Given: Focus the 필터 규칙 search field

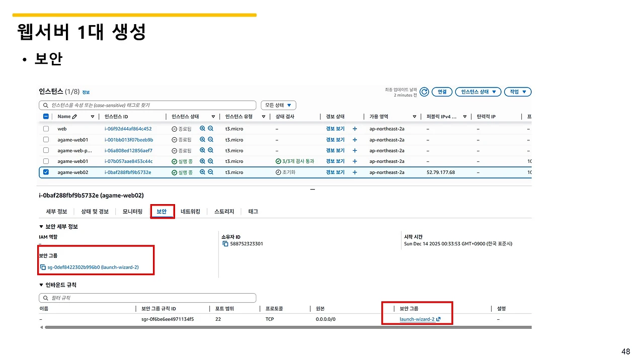Looking at the screenshot, I should tap(147, 298).
